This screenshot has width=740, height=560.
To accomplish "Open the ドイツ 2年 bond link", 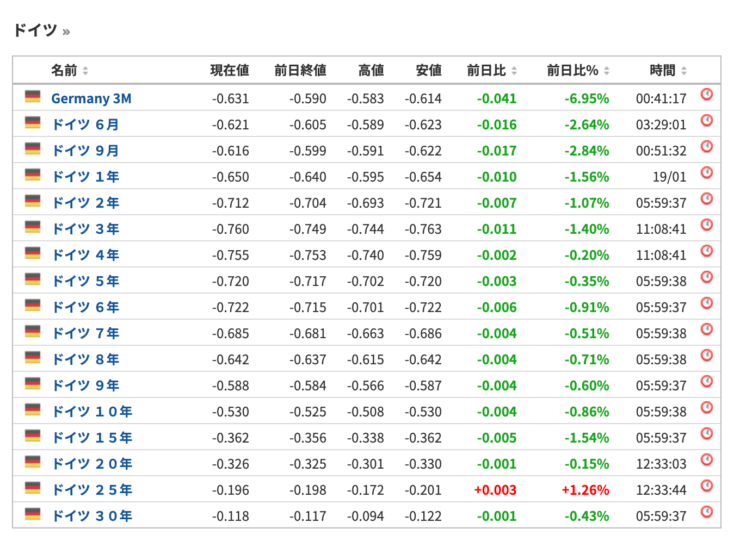I will click(85, 203).
